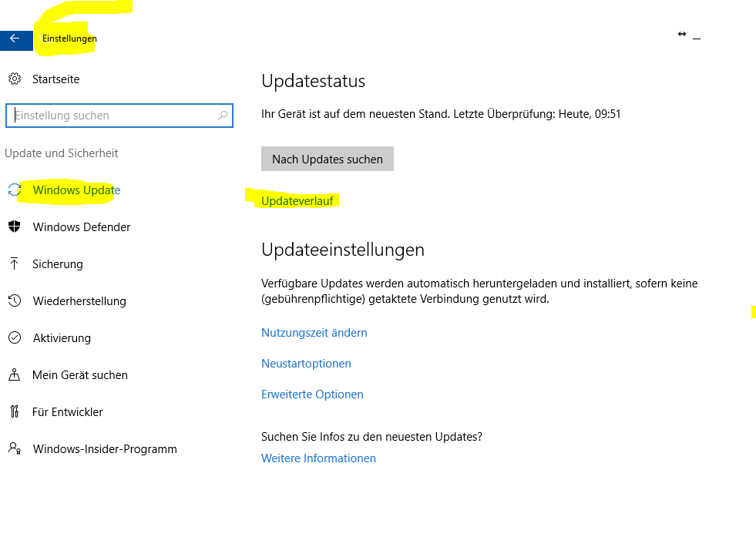Open the Aktivierung section
756x537 pixels.
62,338
